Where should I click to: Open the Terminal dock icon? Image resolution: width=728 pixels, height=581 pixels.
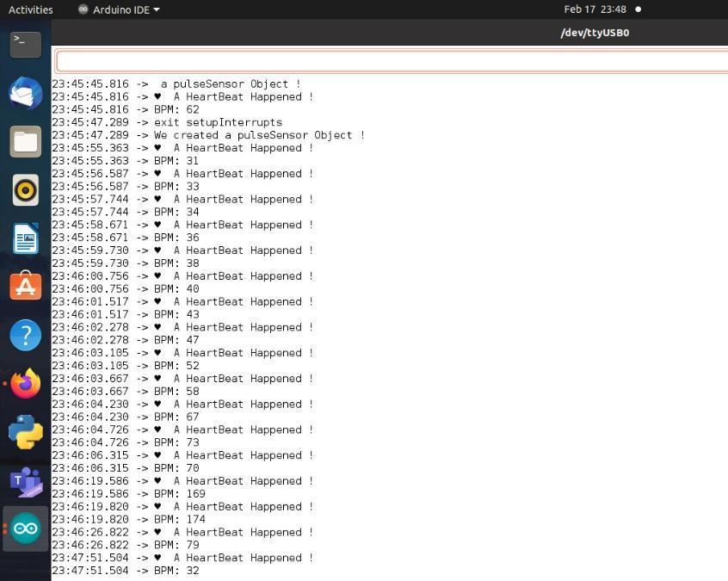tap(26, 45)
